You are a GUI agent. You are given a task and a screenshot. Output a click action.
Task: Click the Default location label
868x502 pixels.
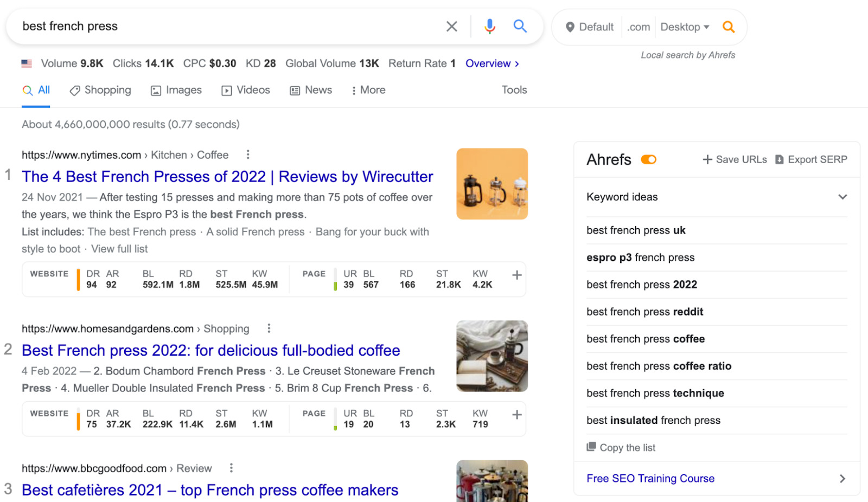click(596, 27)
